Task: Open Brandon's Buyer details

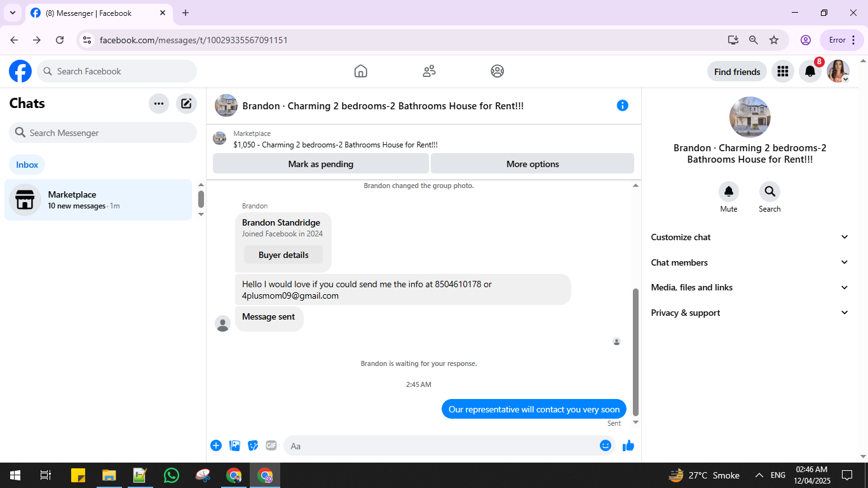Action: [283, 255]
